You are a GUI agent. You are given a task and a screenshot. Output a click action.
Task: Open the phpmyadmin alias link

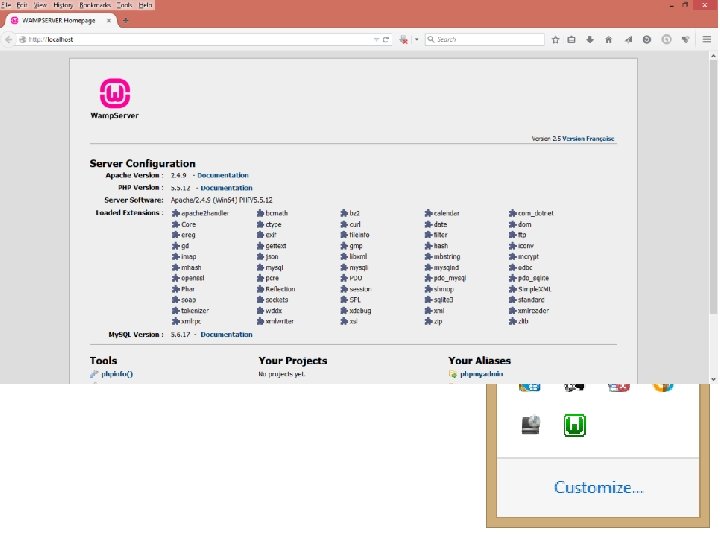coord(482,374)
